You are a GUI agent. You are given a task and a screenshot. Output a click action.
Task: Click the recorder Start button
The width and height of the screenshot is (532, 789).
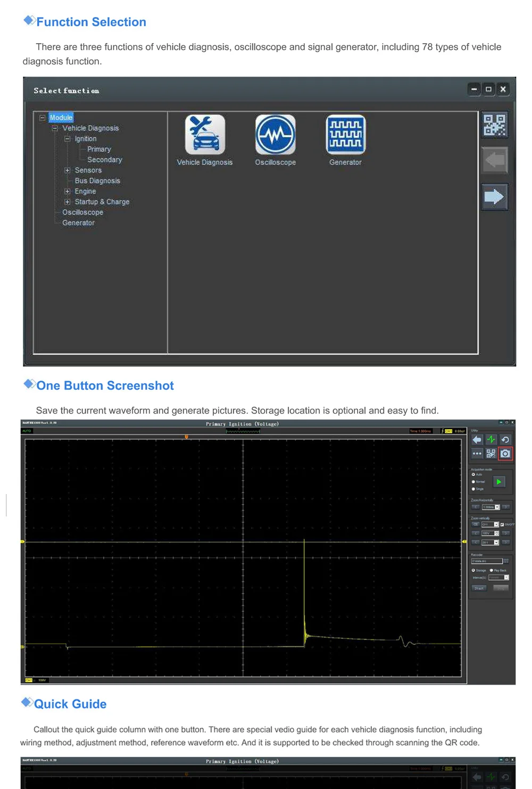(x=479, y=588)
